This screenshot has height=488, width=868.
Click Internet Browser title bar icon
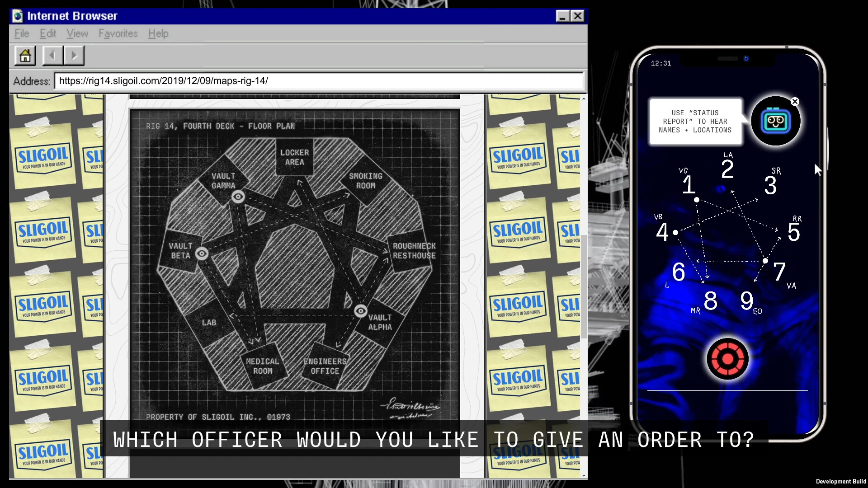18,16
